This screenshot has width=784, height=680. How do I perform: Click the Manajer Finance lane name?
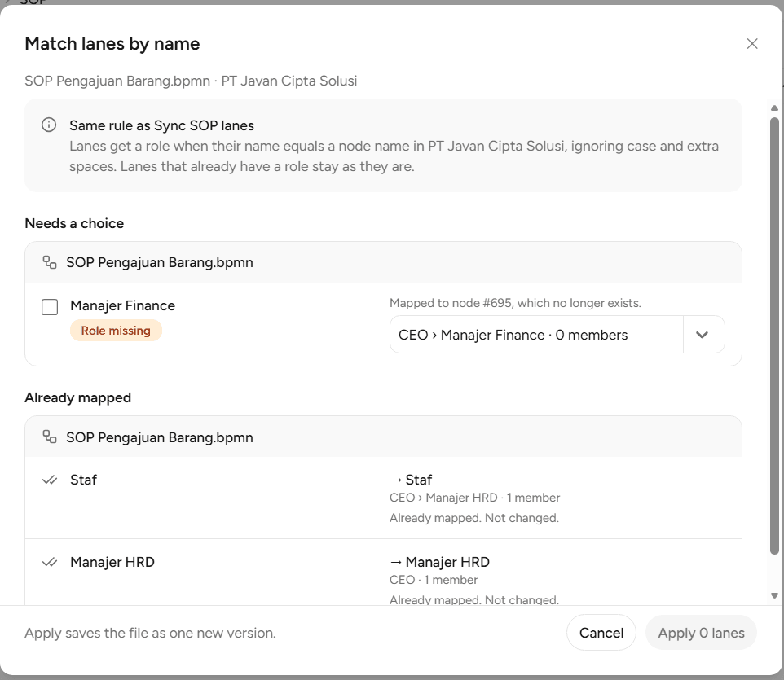[x=122, y=305]
